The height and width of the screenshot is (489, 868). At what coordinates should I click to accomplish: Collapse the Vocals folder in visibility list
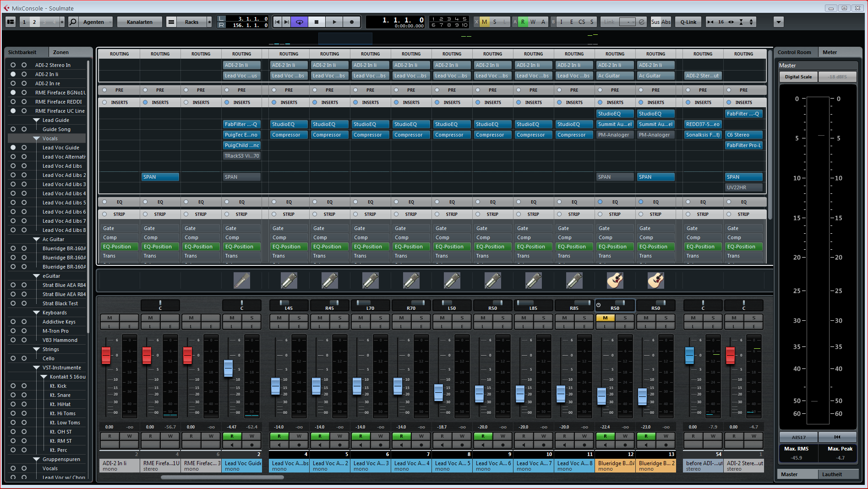click(36, 138)
